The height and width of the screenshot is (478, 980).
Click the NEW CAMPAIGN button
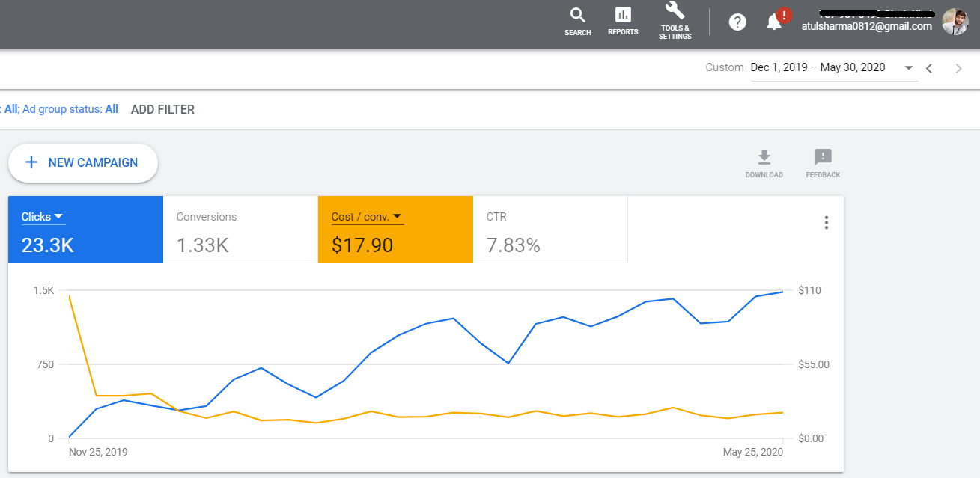coord(83,162)
